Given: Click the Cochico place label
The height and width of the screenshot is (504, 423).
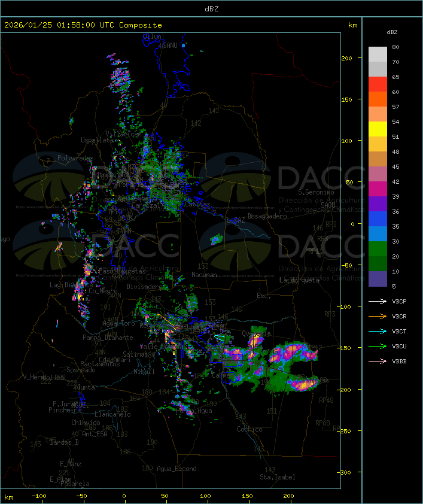Looking at the screenshot, I should click(x=249, y=429).
